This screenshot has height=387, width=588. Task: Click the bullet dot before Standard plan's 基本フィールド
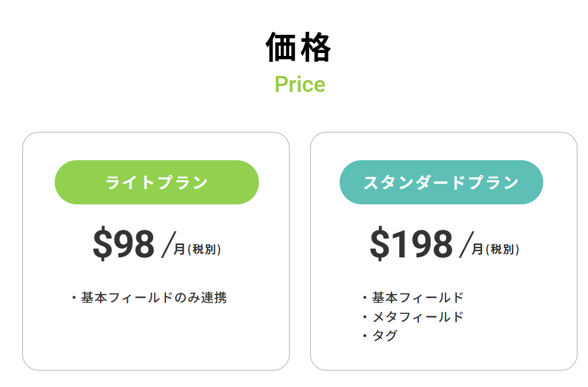click(365, 299)
